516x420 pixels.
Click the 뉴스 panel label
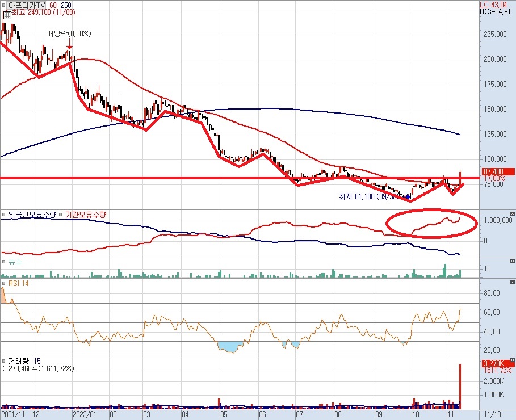click(x=15, y=262)
